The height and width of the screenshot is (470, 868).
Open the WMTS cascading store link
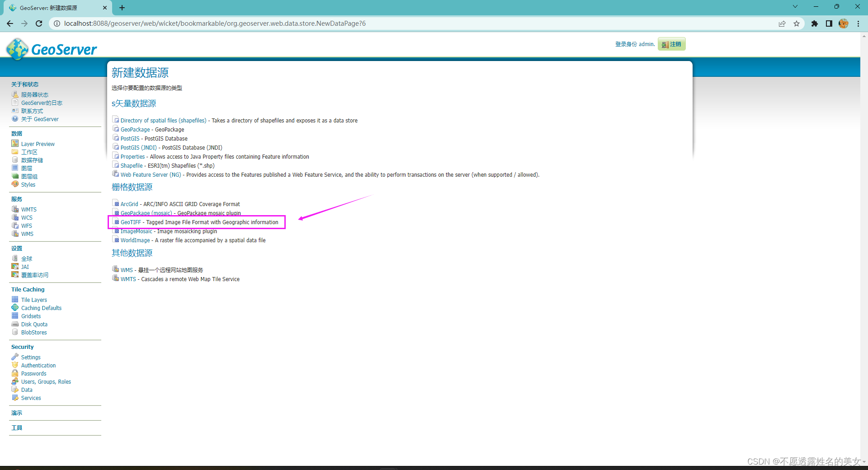(128, 279)
